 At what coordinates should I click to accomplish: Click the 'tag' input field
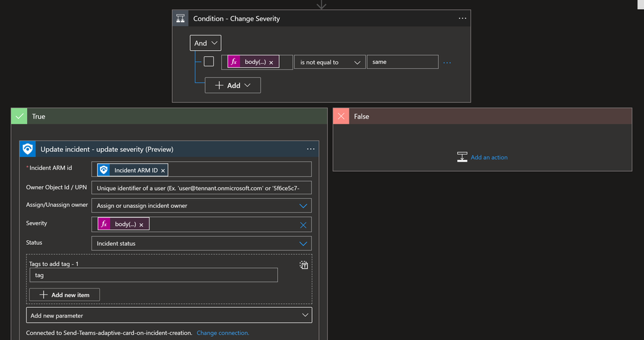pyautogui.click(x=153, y=275)
